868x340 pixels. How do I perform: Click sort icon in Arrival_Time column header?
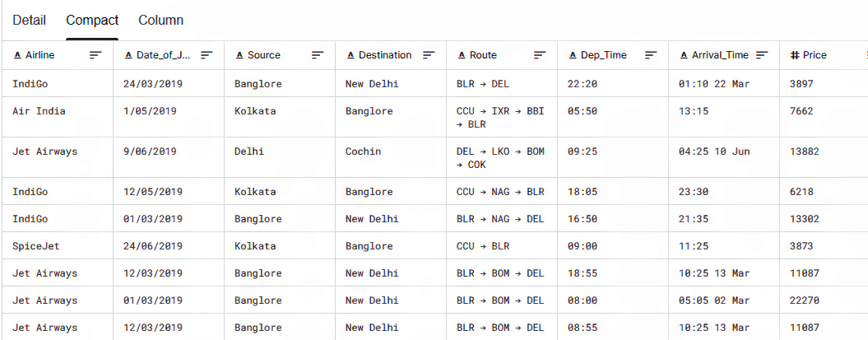pos(762,55)
